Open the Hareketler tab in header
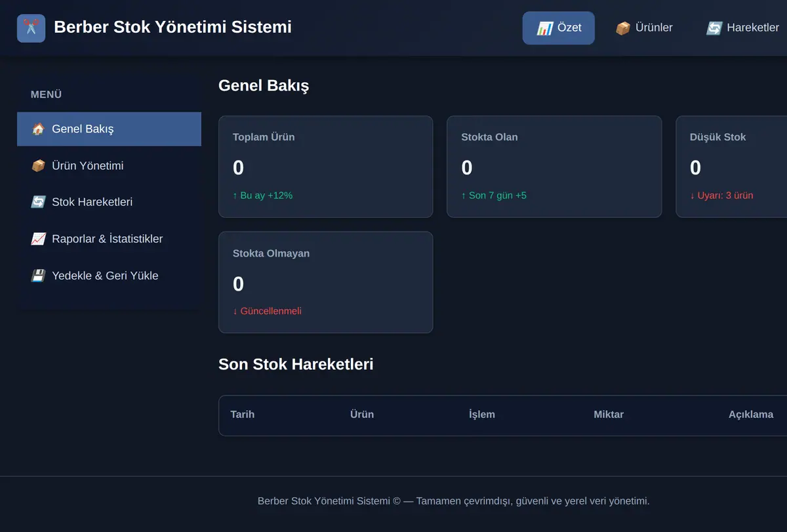Screen dimensions: 787x532 tap(742, 28)
